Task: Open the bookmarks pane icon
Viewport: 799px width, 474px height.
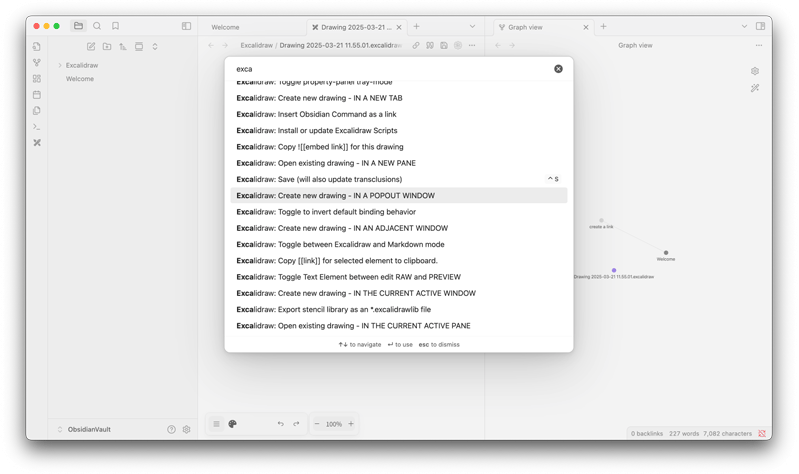Action: click(116, 25)
